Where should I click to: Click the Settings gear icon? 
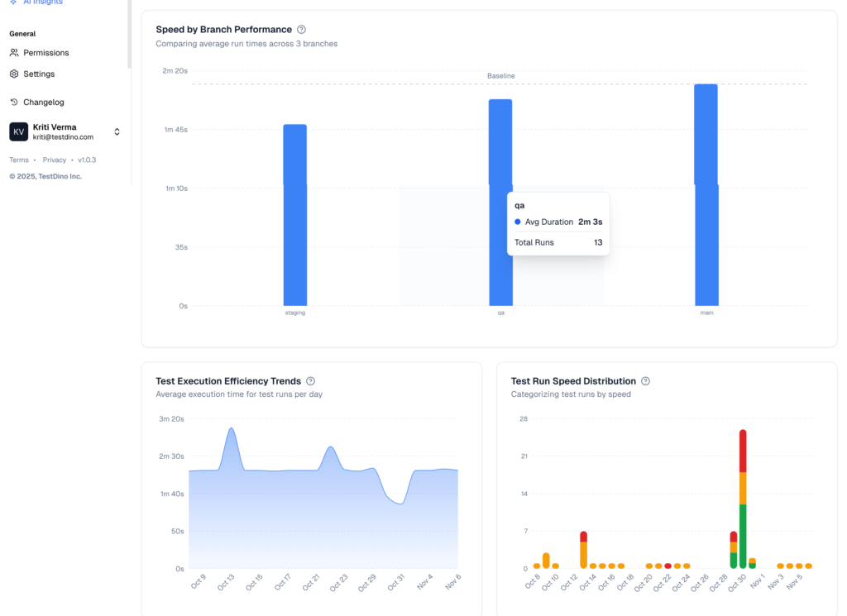tap(14, 74)
